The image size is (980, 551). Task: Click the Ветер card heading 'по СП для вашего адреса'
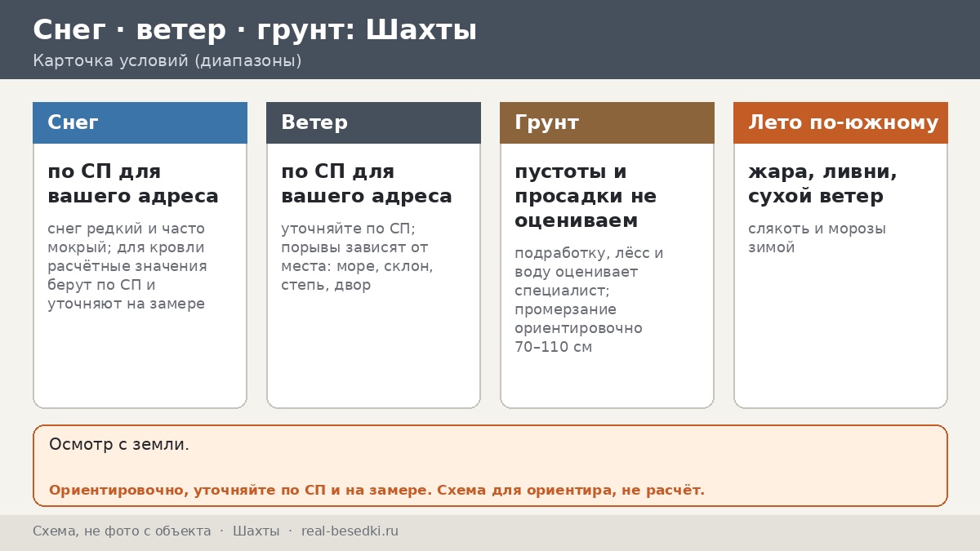point(367,184)
